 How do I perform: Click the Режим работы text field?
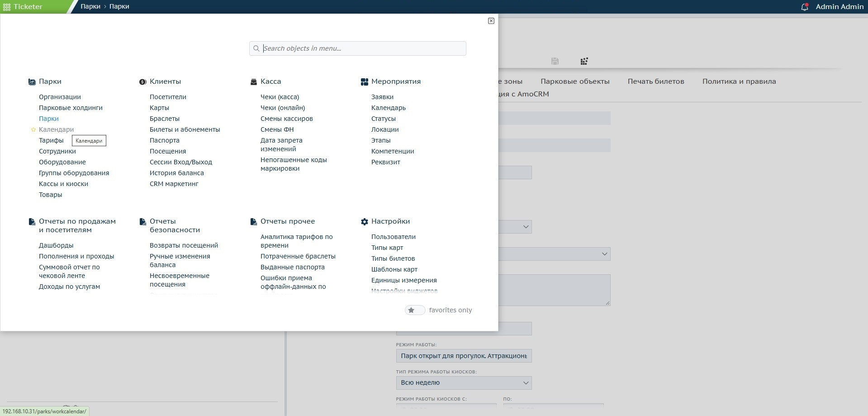click(x=464, y=356)
